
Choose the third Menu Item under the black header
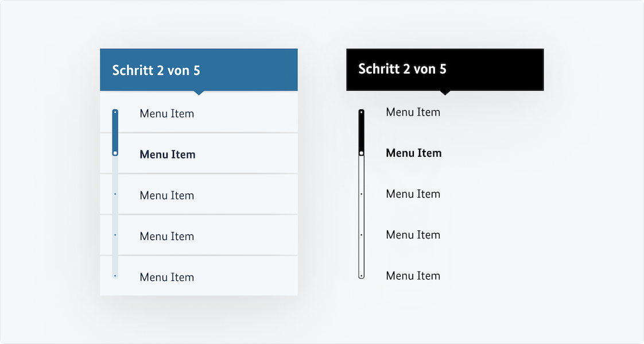tap(413, 194)
